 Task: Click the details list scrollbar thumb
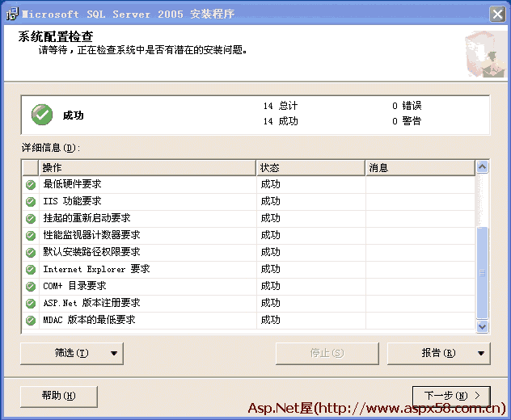pos(482,273)
